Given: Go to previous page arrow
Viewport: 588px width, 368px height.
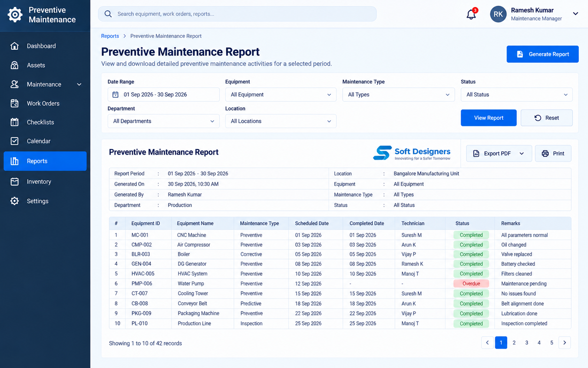Looking at the screenshot, I should (x=487, y=343).
